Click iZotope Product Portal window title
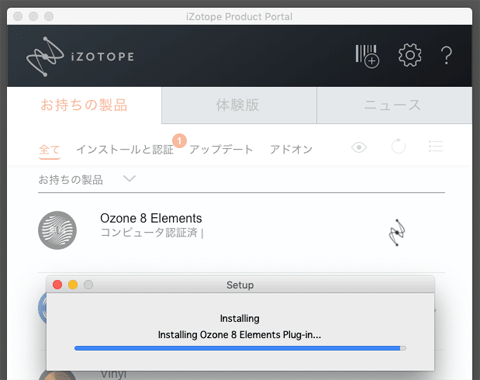 point(239,16)
